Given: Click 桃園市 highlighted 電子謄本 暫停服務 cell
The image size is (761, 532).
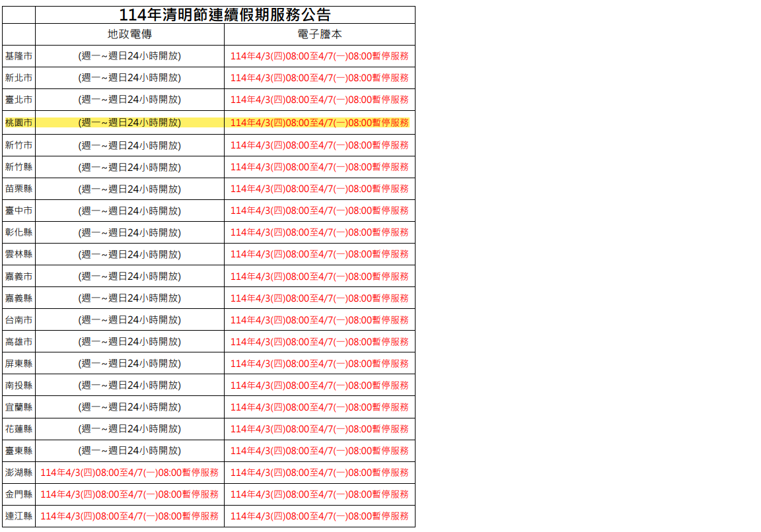Looking at the screenshot, I should (x=319, y=123).
